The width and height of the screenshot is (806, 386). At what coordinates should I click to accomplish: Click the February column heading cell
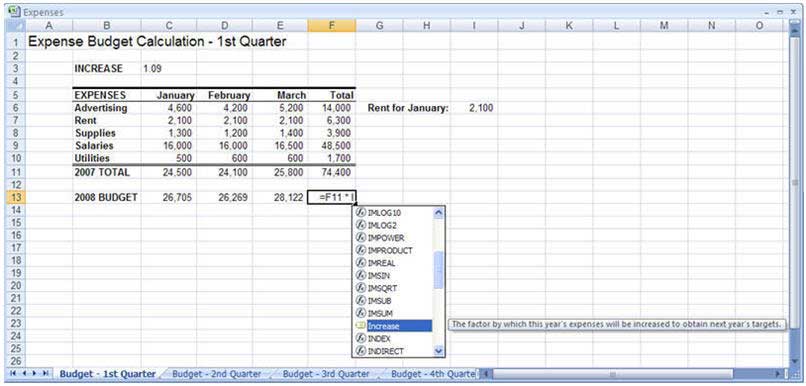point(224,96)
